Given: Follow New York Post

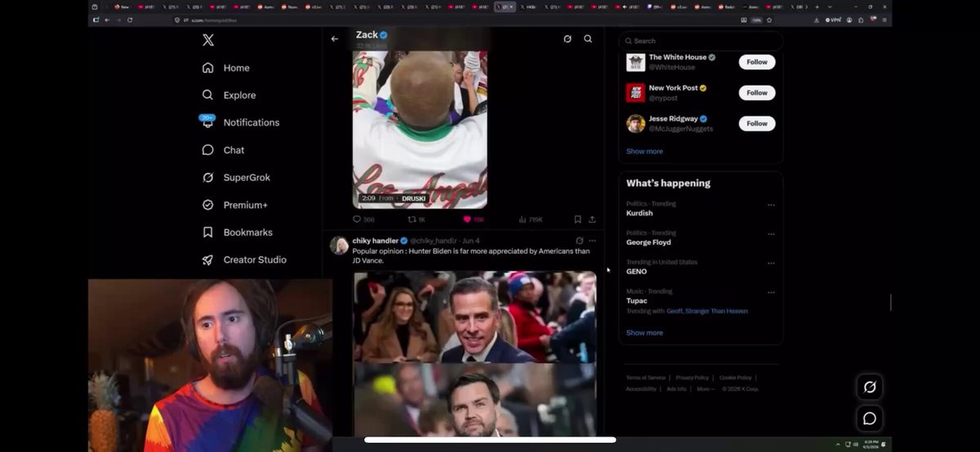Looking at the screenshot, I should [757, 93].
